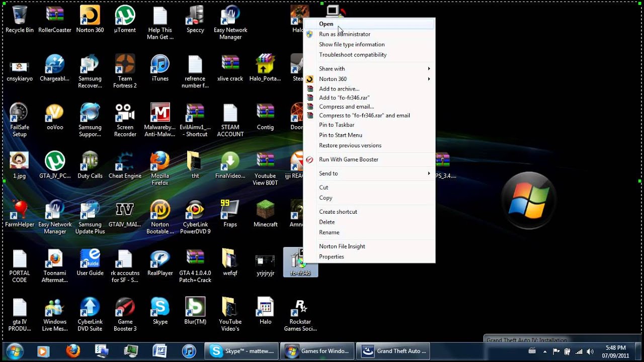644x362 pixels.
Task: Choose Pin to Start Menu
Action: 370,135
